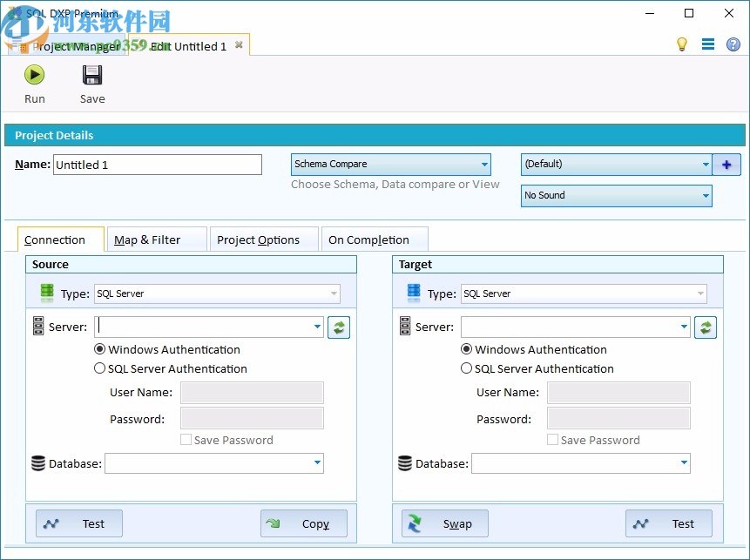Click inside the project Name field
The image size is (750, 560).
(x=157, y=164)
